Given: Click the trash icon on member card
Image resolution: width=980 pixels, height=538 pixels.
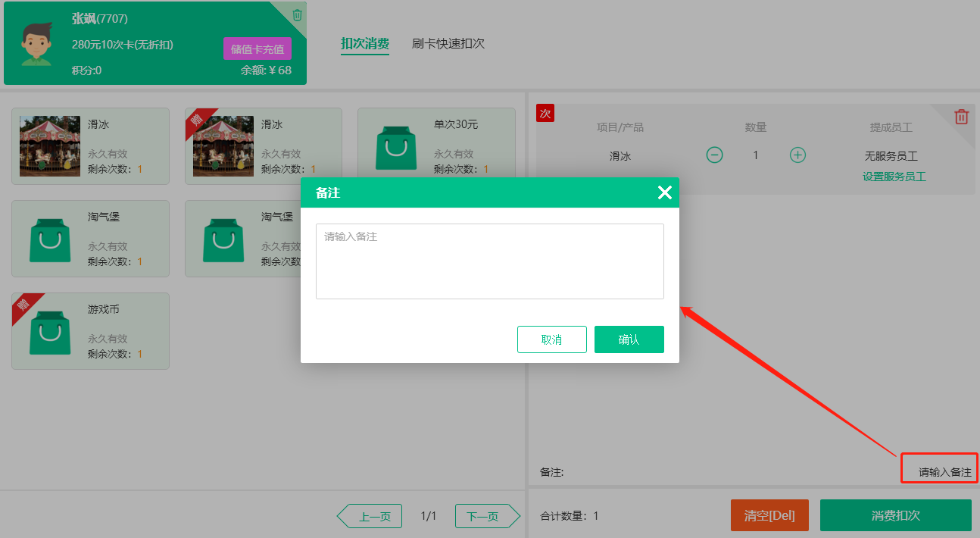Looking at the screenshot, I should (x=297, y=15).
